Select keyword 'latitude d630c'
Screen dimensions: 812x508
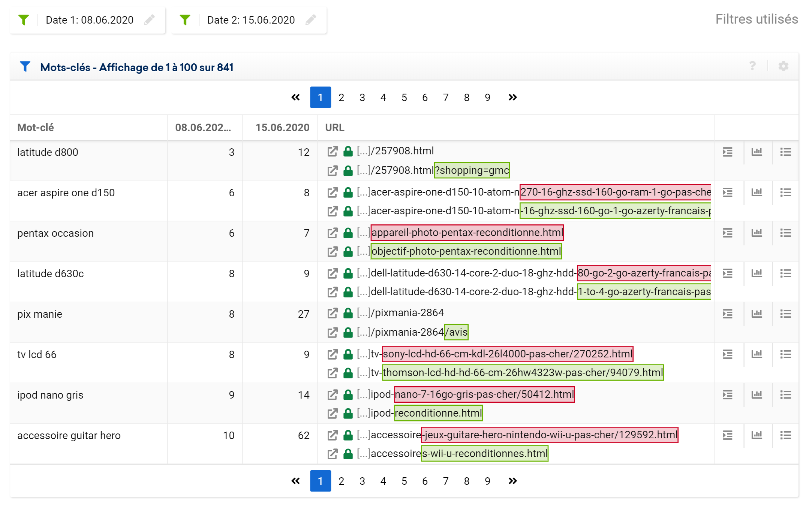[51, 273]
